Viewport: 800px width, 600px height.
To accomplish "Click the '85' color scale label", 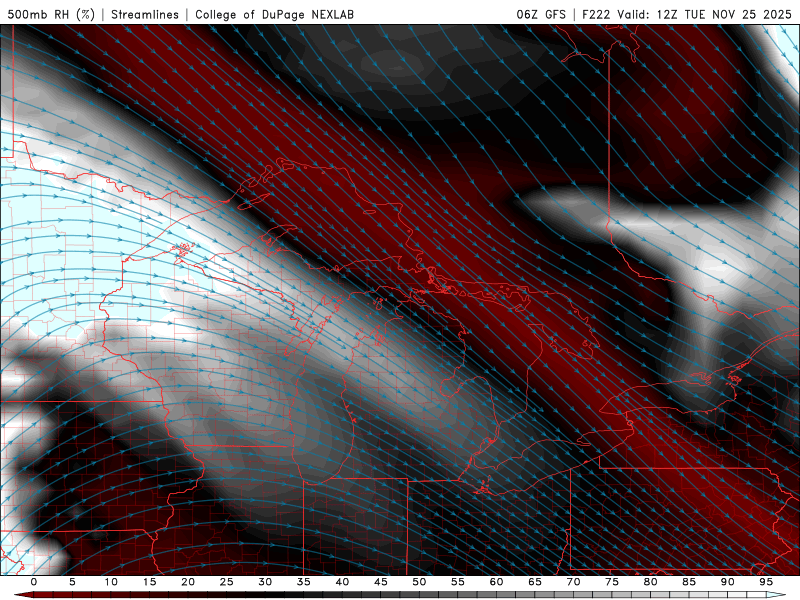I will [689, 582].
